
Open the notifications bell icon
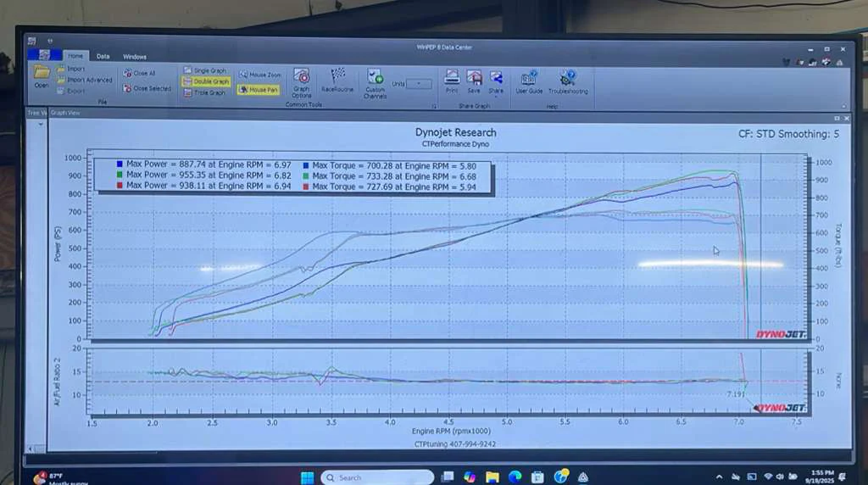[x=843, y=477]
